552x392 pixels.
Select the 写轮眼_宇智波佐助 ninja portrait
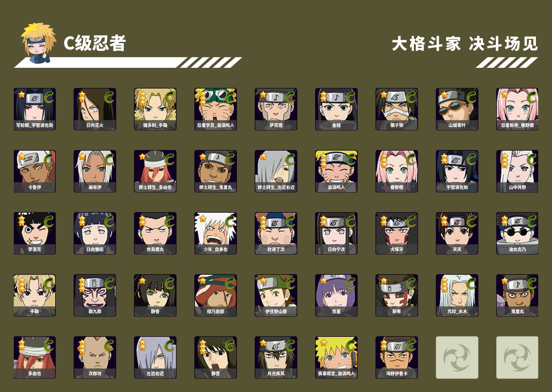[34, 109]
